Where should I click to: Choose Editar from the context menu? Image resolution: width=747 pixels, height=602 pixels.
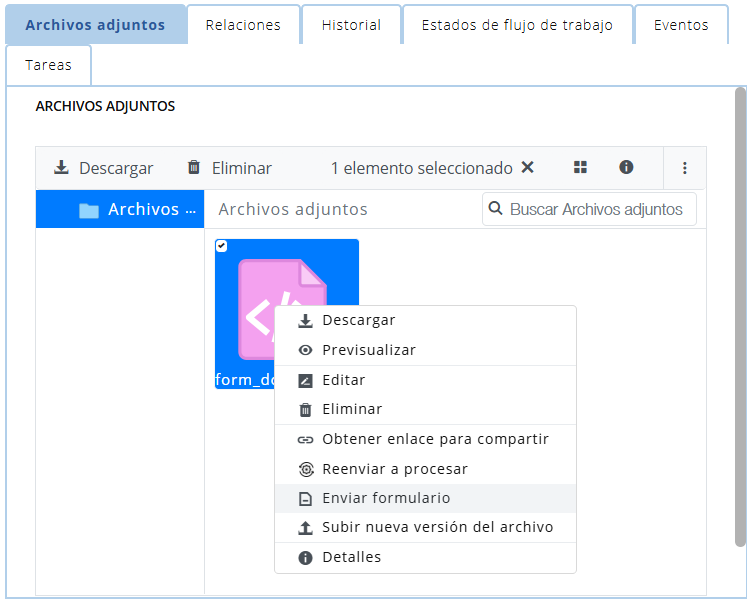tap(343, 380)
